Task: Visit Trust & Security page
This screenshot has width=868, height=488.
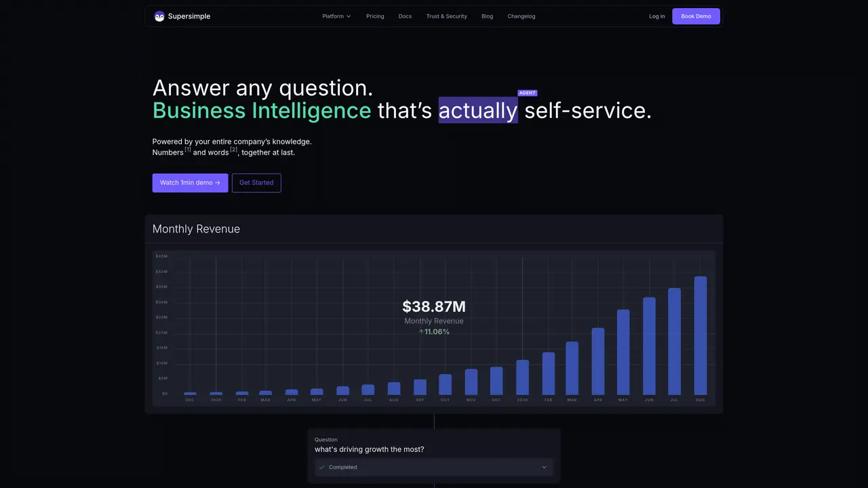Action: tap(446, 16)
